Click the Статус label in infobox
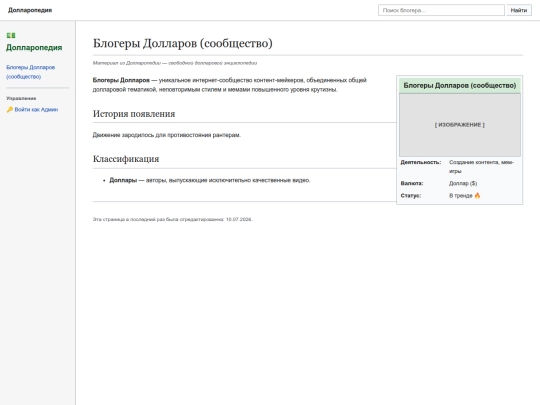540x405 pixels. tap(411, 196)
